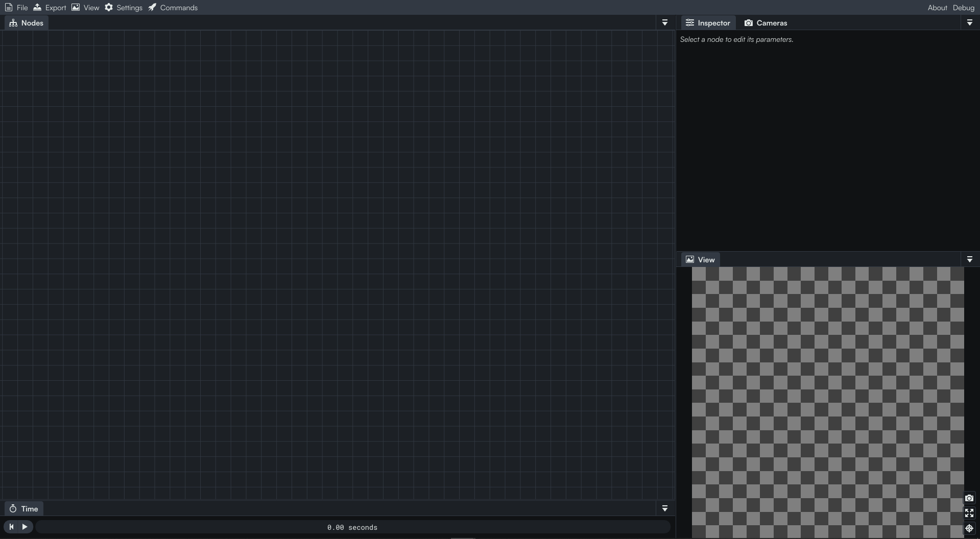Open the View menu in the menu bar
The image size is (980, 539).
pos(85,8)
